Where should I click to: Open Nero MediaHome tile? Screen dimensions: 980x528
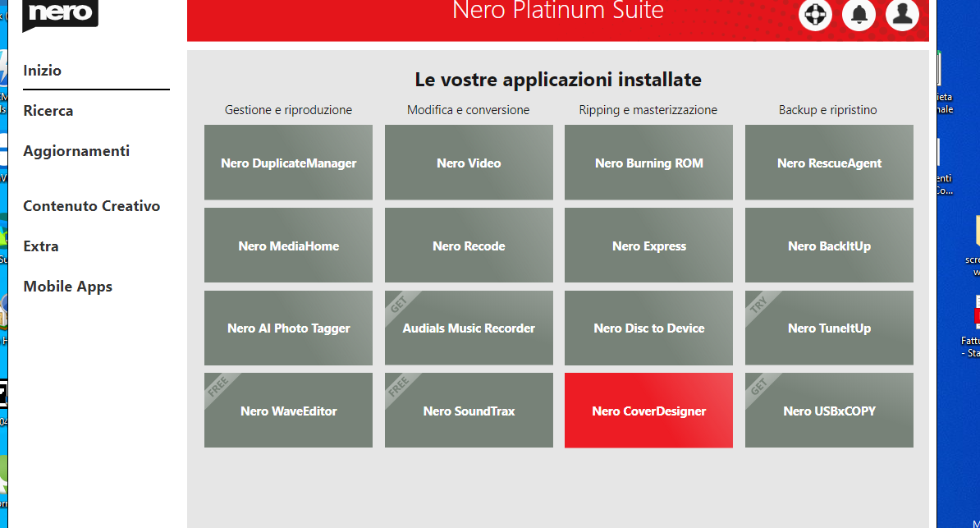(288, 246)
